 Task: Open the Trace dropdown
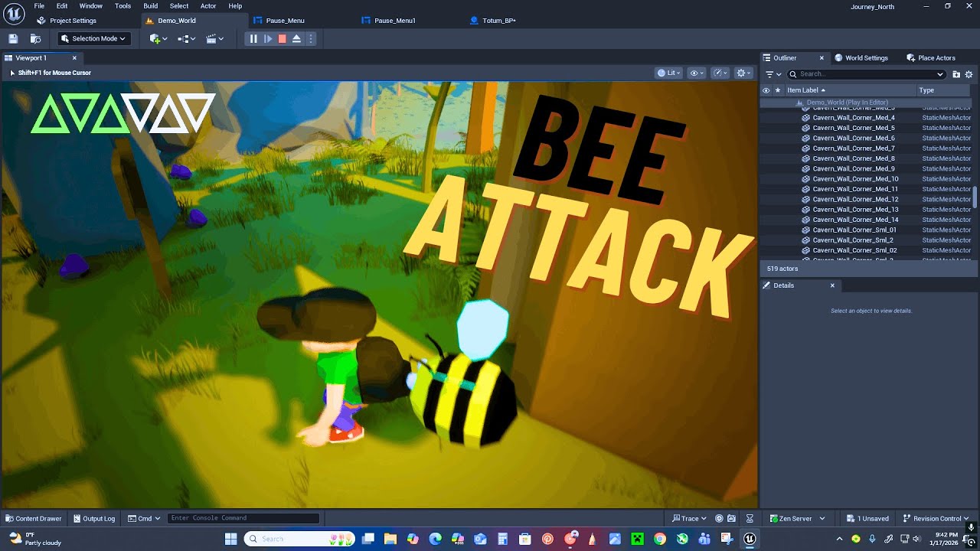click(690, 518)
